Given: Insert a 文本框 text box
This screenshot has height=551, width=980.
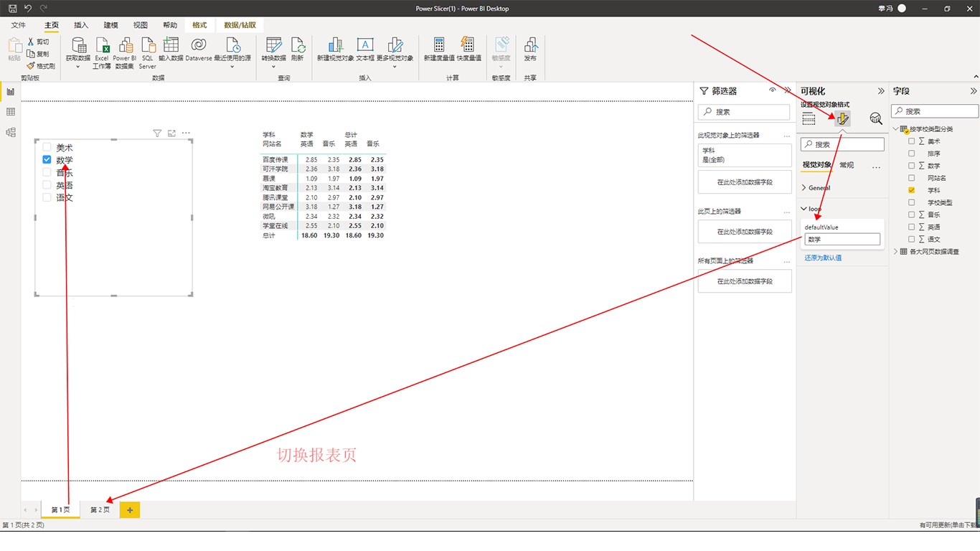Looking at the screenshot, I should point(365,50).
